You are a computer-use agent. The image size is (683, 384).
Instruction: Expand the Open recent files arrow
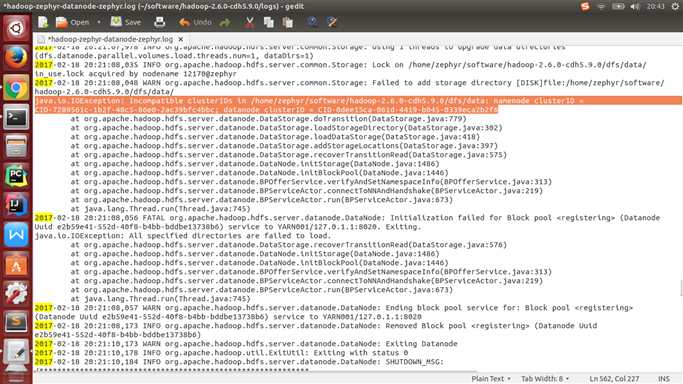pyautogui.click(x=99, y=22)
